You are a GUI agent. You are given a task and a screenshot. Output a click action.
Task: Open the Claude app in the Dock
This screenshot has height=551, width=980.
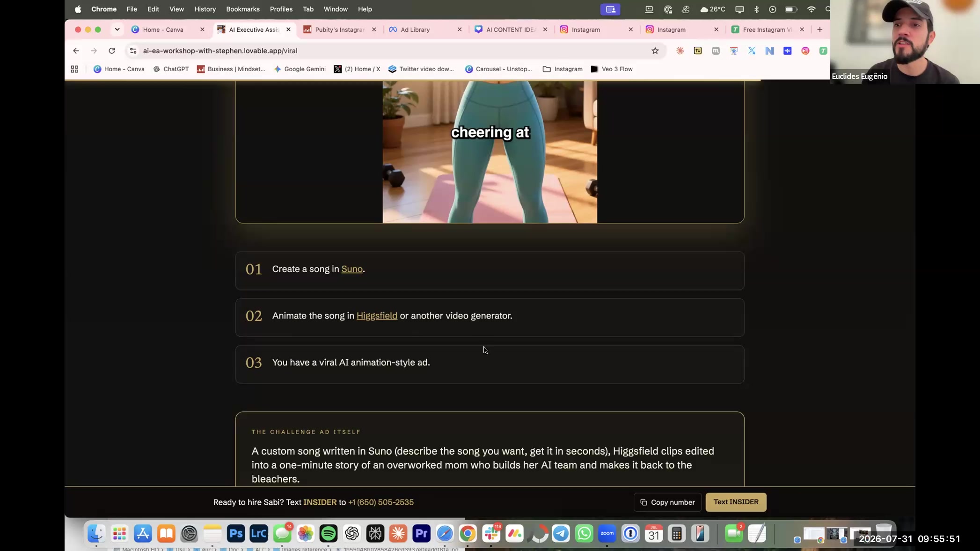(398, 534)
